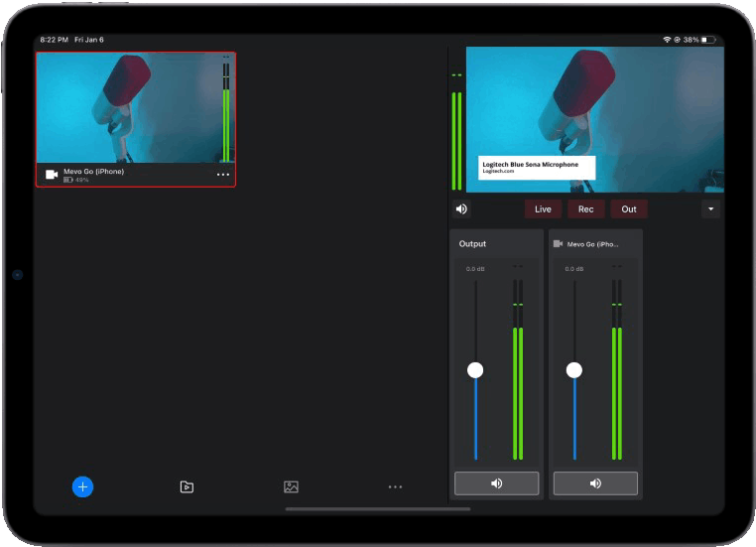
Task: Start streaming with the Live button
Action: coord(543,208)
